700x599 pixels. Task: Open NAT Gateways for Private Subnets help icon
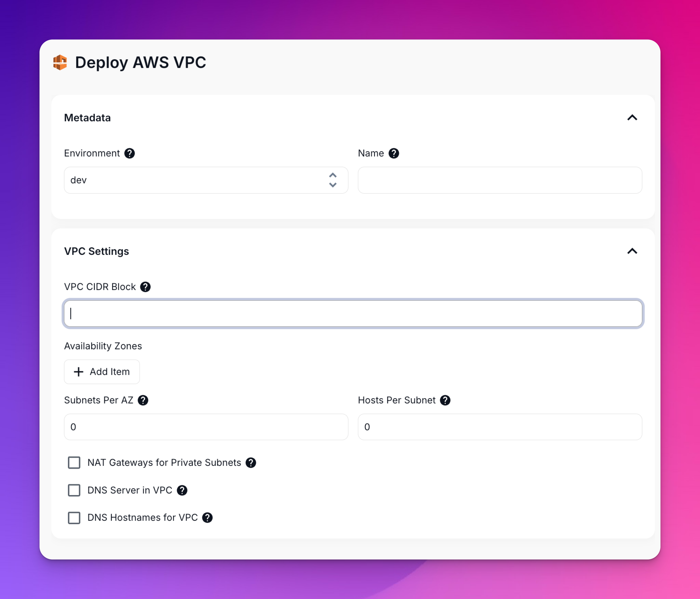[x=251, y=463]
